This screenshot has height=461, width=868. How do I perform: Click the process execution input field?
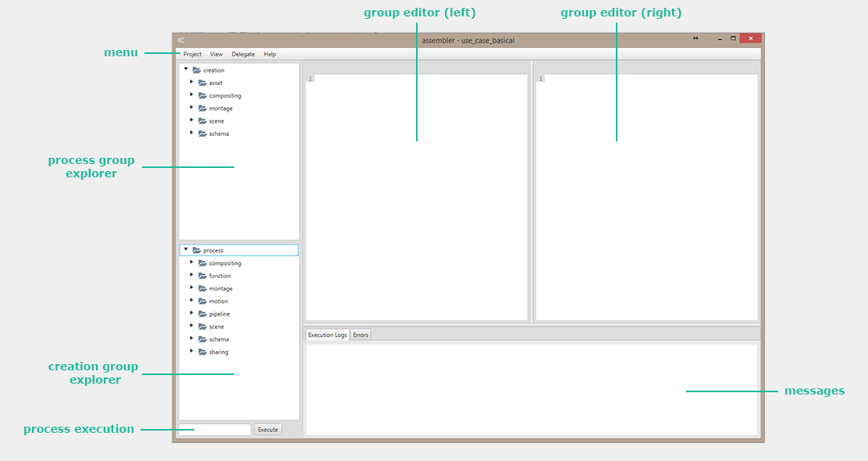[x=215, y=430]
